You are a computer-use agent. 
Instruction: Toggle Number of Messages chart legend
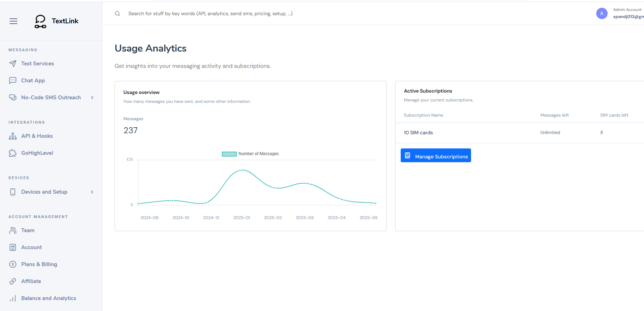tap(250, 154)
